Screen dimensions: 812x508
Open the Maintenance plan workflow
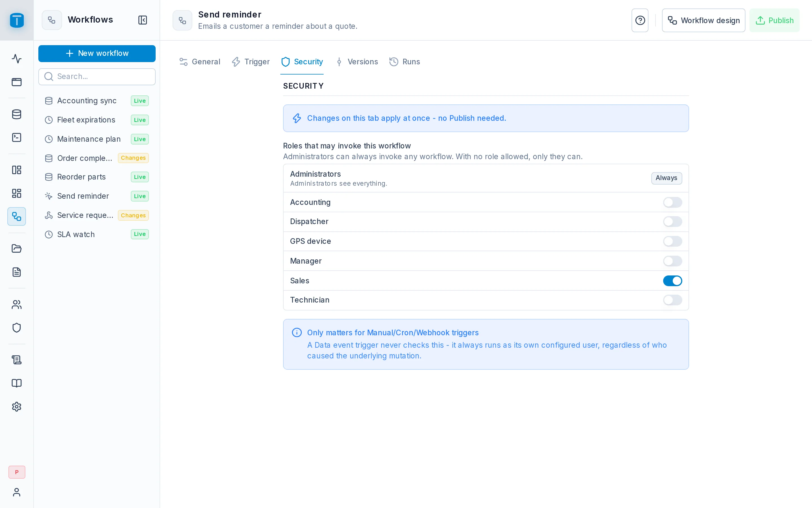[x=97, y=139]
